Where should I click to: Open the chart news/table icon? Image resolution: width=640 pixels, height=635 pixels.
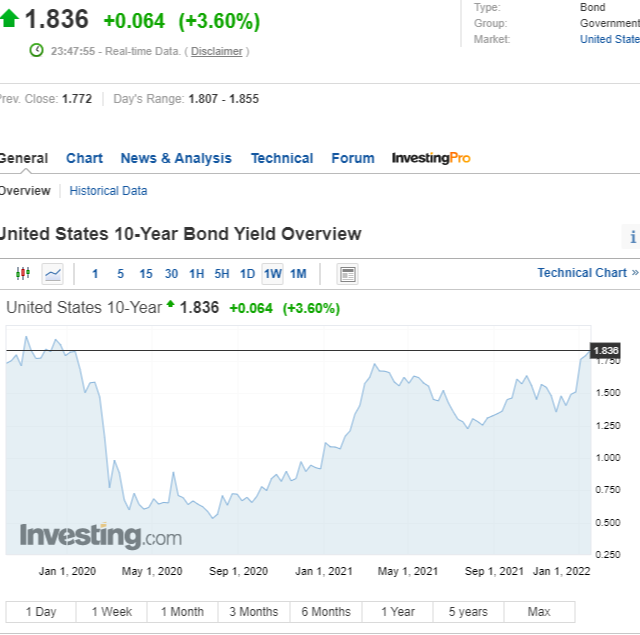(x=347, y=273)
